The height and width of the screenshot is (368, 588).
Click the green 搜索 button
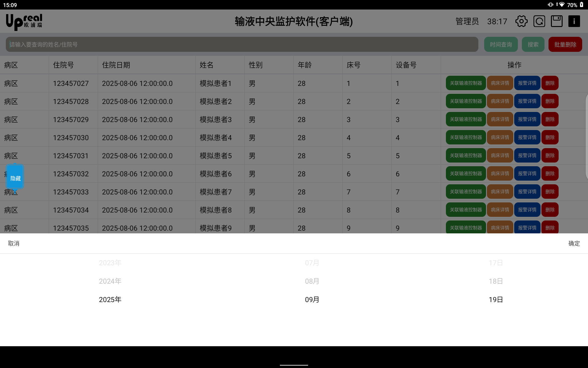[533, 44]
